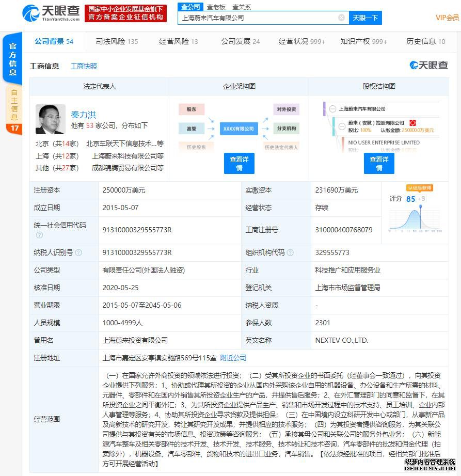Open the VIP会员 link
Screen dimensions: 461x476
[x=447, y=18]
